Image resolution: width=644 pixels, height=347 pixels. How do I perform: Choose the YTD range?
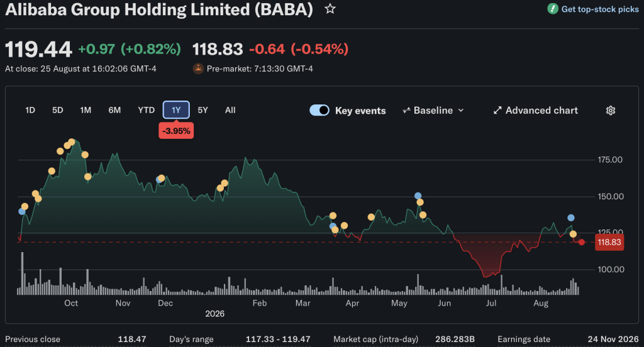click(146, 110)
